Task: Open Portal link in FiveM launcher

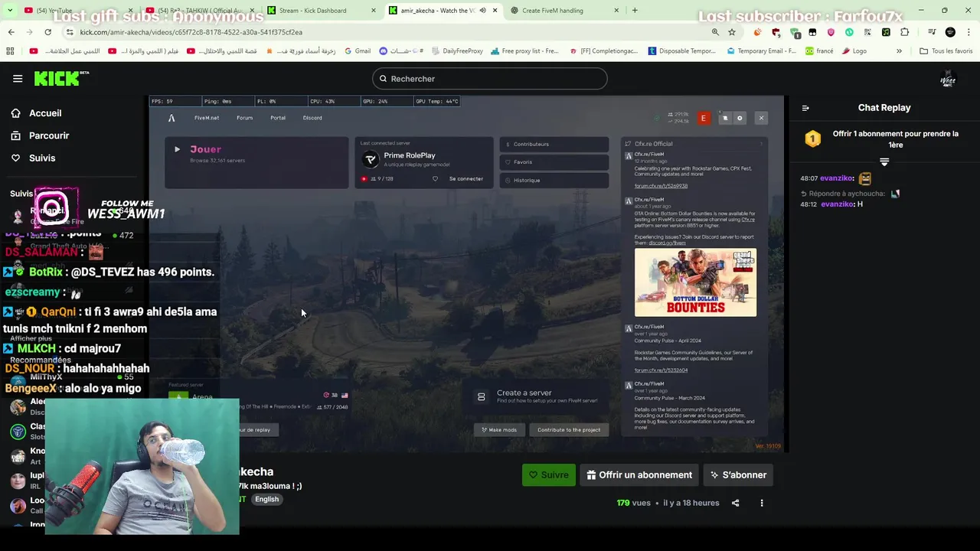Action: click(278, 118)
